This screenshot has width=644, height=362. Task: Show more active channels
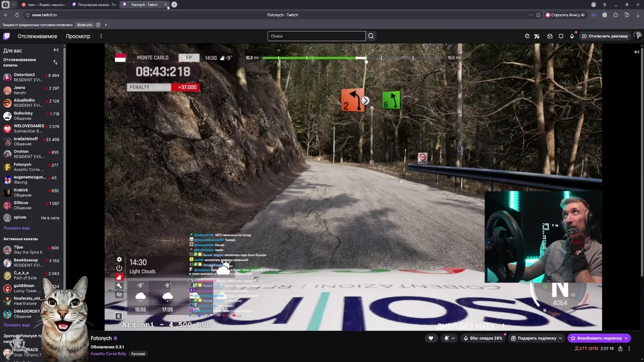click(x=17, y=325)
